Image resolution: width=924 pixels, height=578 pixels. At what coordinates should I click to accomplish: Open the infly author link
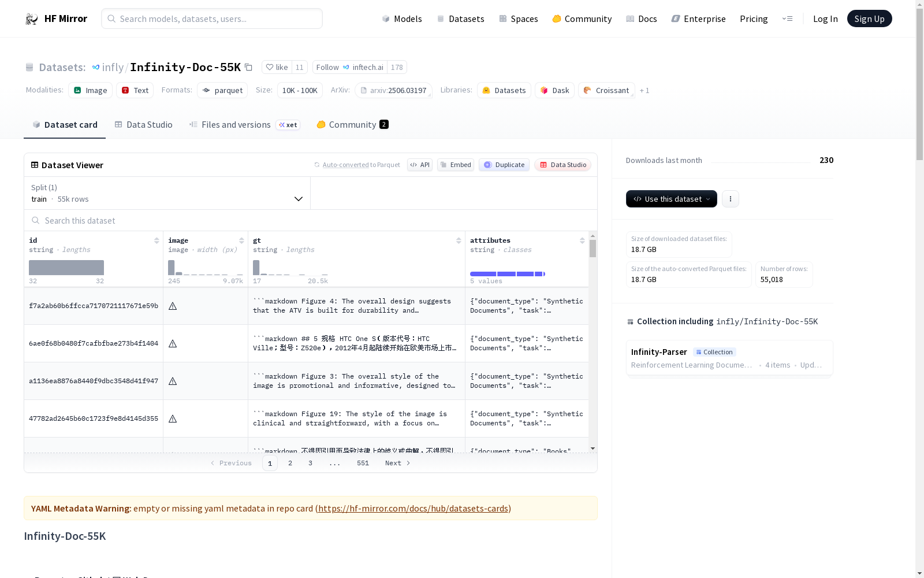[x=113, y=67]
